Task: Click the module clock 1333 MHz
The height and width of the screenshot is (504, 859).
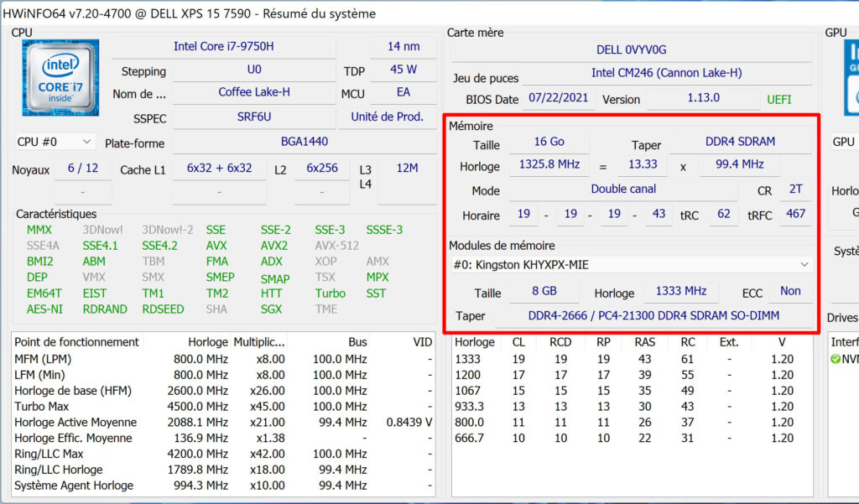Action: [681, 292]
